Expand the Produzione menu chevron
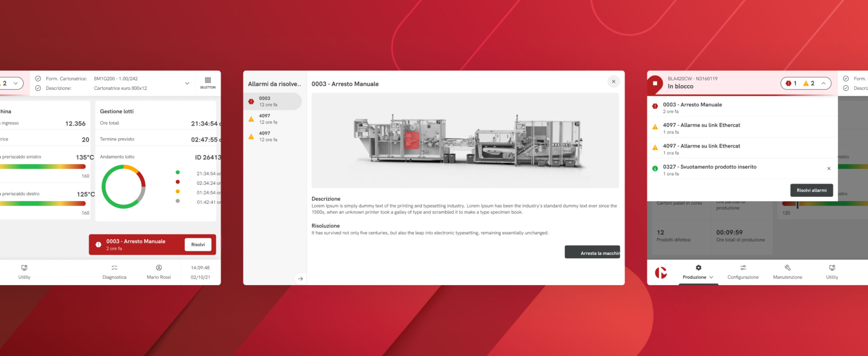This screenshot has height=356, width=868. 711,277
